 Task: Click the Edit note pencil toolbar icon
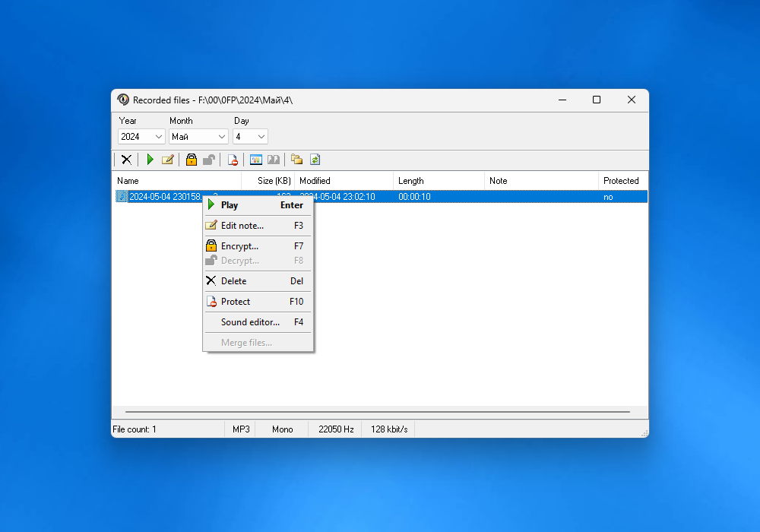(x=168, y=160)
